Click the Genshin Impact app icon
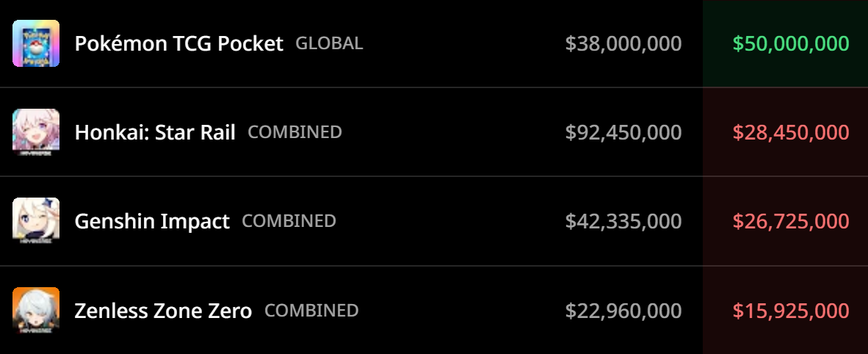Screen dimensions: 868x354 coord(36,221)
